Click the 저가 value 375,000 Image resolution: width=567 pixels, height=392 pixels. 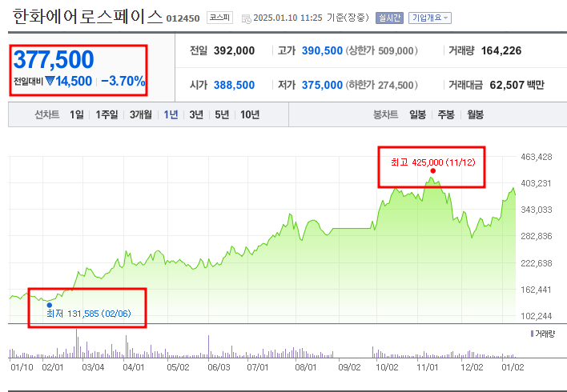tap(322, 86)
